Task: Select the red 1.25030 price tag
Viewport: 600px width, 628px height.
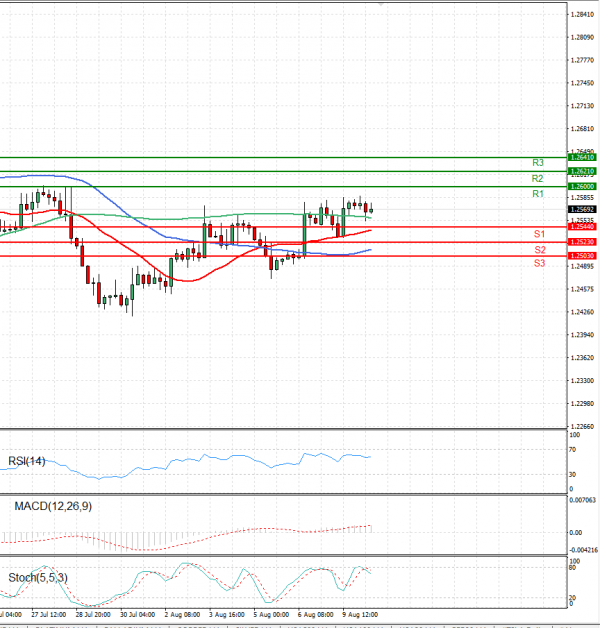Action: (582, 256)
